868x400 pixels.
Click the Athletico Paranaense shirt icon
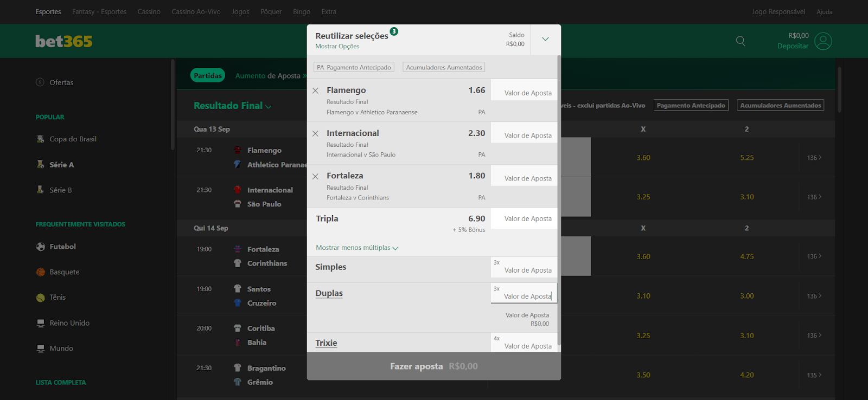(x=237, y=164)
